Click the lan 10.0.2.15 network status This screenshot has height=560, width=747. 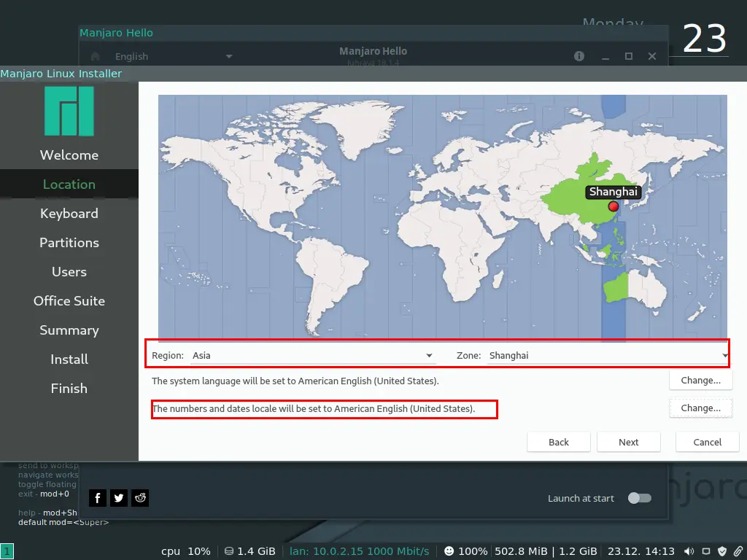(359, 551)
